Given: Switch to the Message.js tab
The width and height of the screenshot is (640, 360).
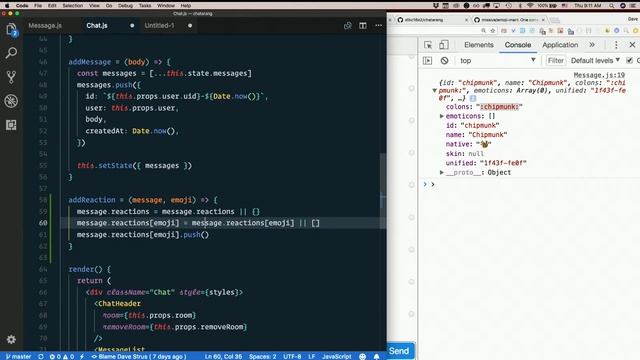Looking at the screenshot, I should point(45,26).
